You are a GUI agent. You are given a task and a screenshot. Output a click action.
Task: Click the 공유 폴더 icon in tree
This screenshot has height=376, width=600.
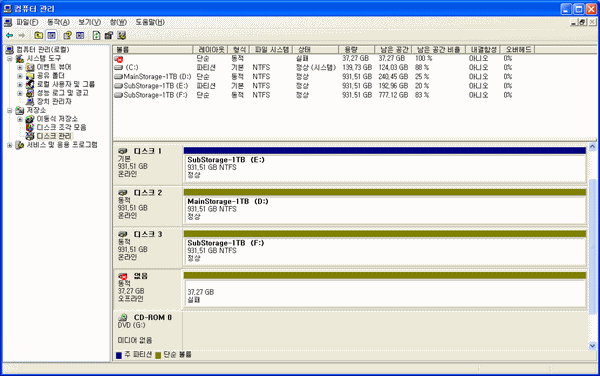point(30,76)
